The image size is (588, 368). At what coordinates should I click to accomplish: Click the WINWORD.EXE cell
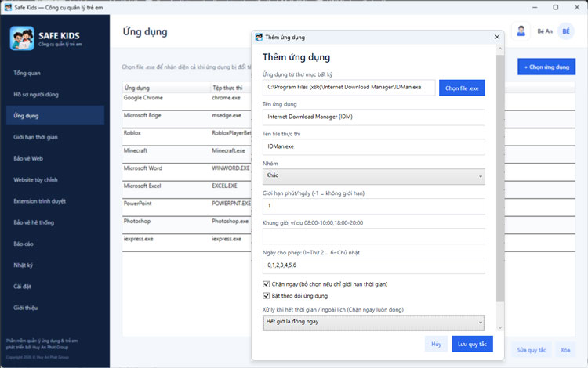pyautogui.click(x=230, y=168)
